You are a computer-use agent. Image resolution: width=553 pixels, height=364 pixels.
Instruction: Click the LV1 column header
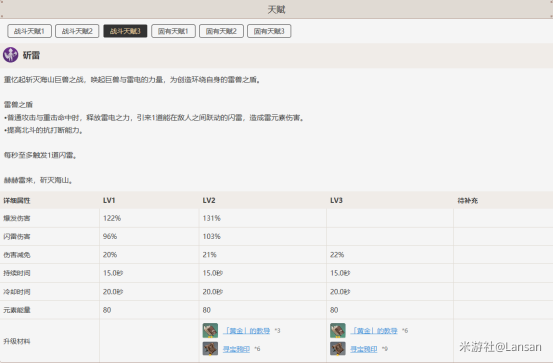[109, 200]
